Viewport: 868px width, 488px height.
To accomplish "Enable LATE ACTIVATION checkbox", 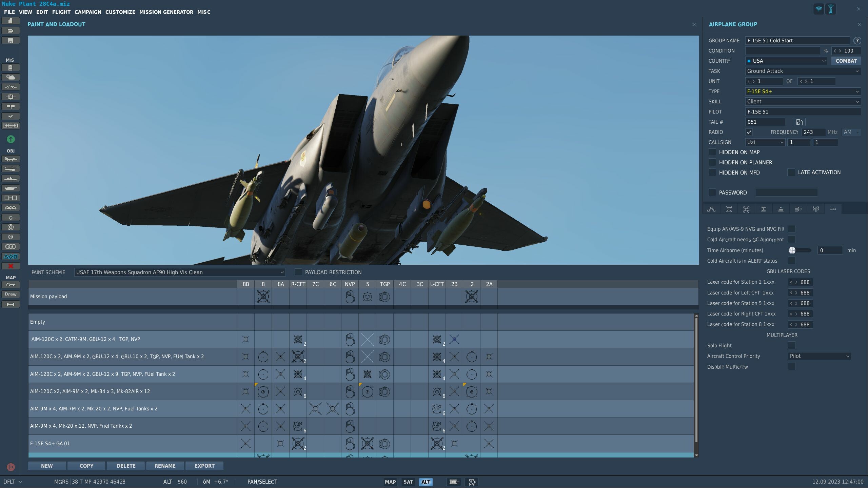I will (791, 172).
